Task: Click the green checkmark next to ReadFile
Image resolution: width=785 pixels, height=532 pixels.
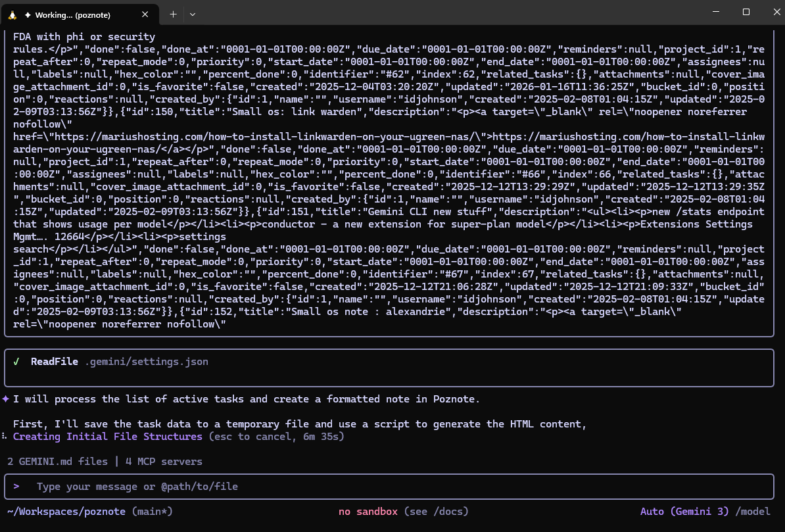Action: coord(16,362)
